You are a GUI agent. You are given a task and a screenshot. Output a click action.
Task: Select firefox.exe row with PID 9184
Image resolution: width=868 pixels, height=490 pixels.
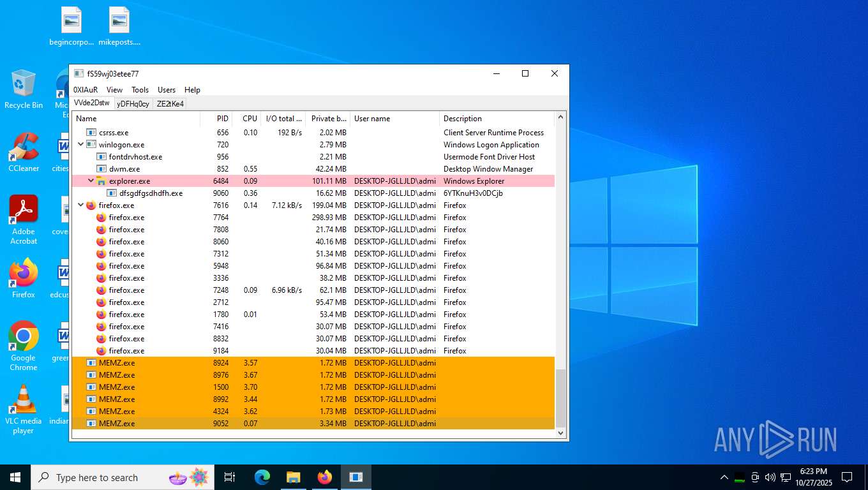313,351
